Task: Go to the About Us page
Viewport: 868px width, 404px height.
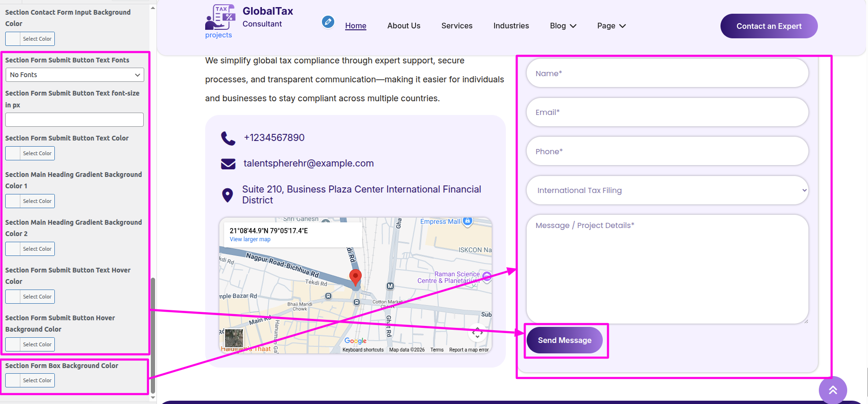Action: pos(403,26)
